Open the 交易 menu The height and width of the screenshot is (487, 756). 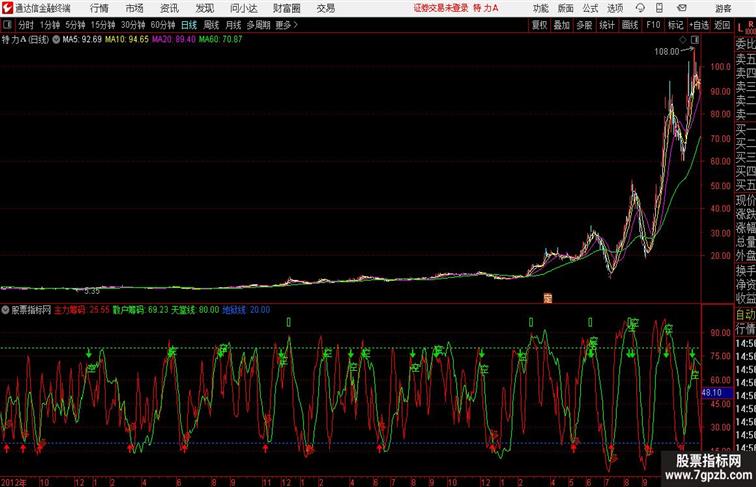[325, 8]
